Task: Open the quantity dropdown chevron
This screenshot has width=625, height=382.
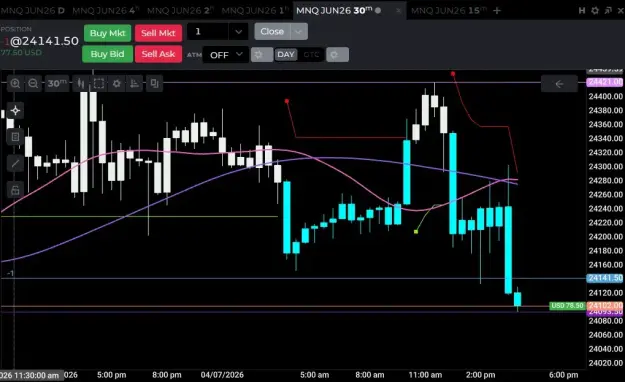Action: (238, 32)
